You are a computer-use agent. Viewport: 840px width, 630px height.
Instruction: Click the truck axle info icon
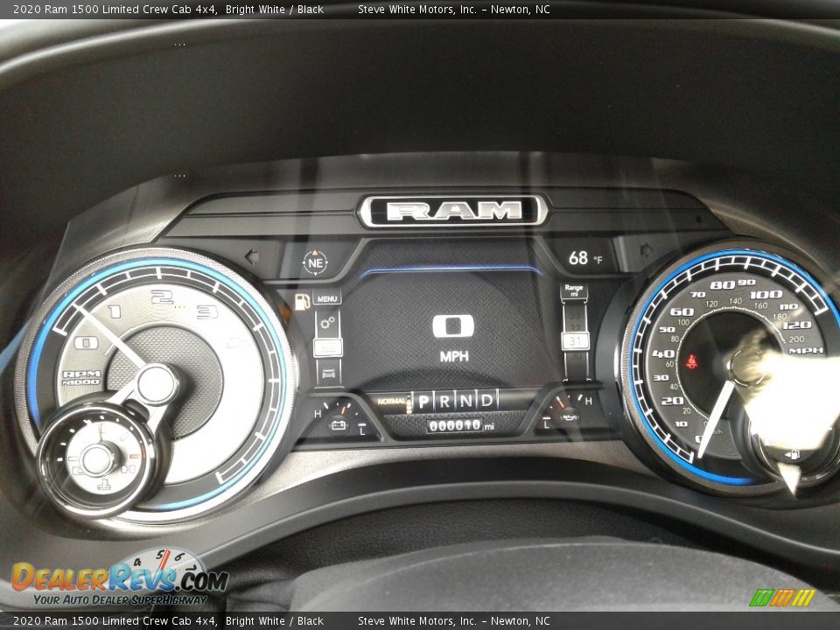pos(327,371)
